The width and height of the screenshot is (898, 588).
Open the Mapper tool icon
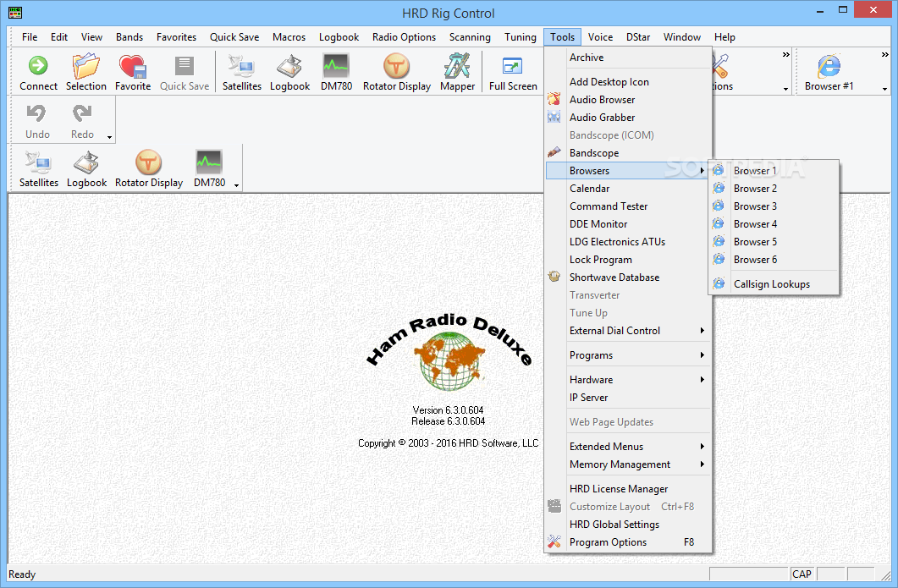pos(457,66)
